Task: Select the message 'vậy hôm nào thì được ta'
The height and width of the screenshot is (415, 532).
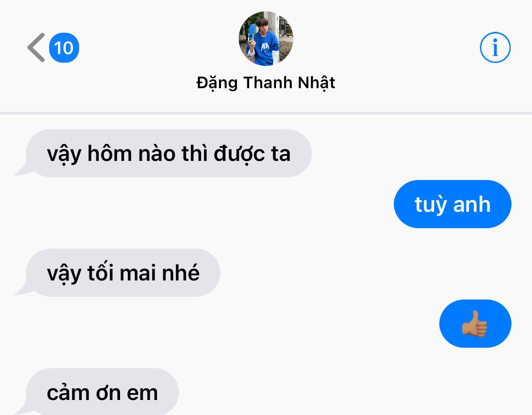Action: [x=169, y=153]
